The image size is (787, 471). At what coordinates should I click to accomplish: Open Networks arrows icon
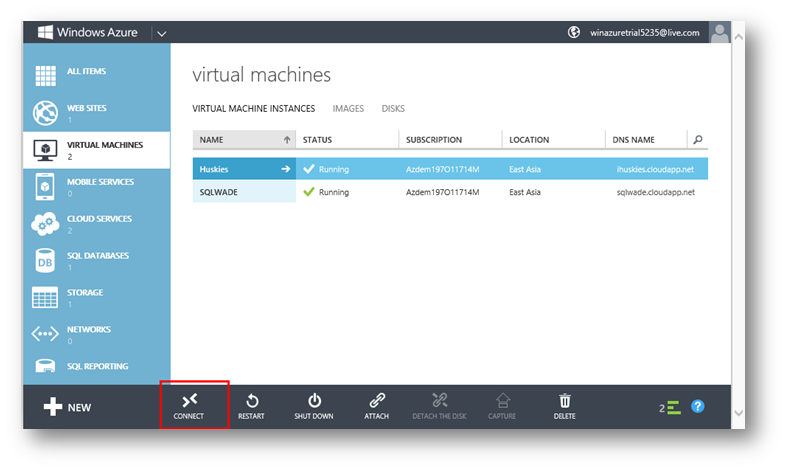pos(45,333)
